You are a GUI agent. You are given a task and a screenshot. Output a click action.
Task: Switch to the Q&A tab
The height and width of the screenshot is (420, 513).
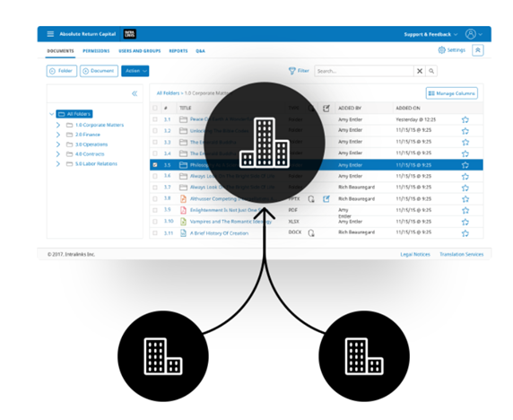pyautogui.click(x=200, y=51)
